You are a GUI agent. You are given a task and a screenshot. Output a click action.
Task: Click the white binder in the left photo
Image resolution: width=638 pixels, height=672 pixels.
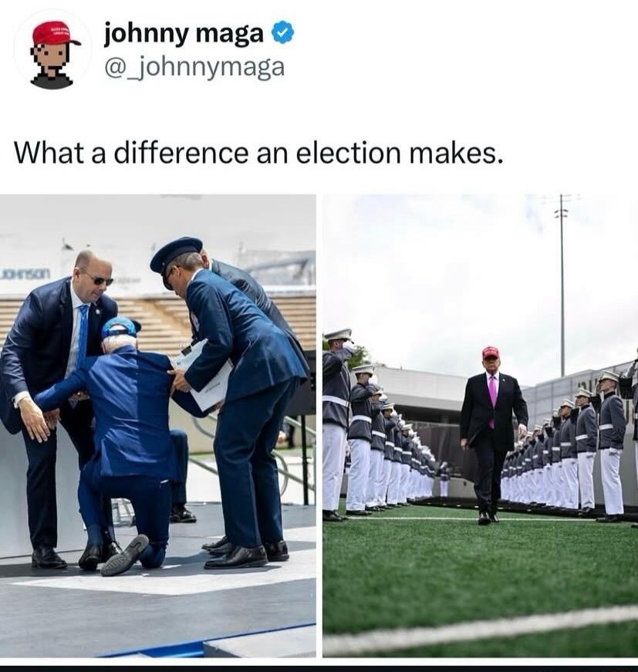tap(201, 375)
